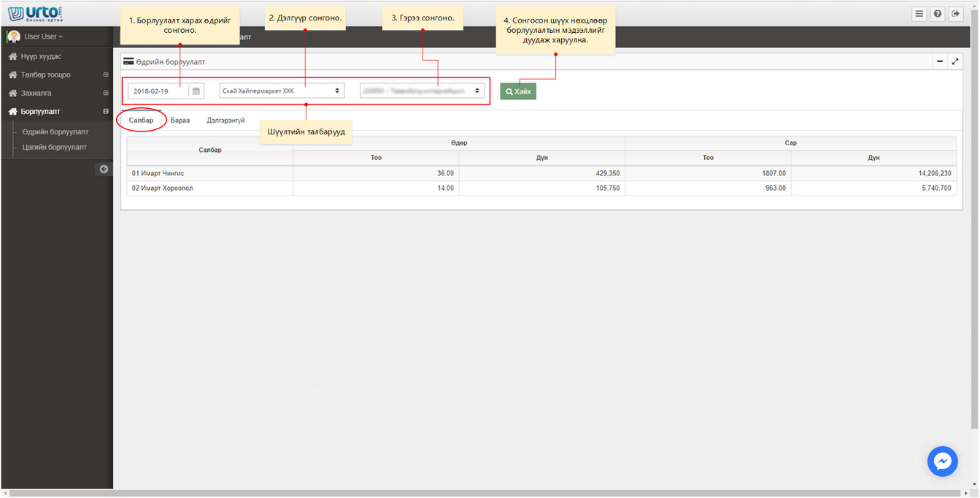Screen dimensions: 980x498
Task: Click the cell value 963.00
Action: click(775, 188)
